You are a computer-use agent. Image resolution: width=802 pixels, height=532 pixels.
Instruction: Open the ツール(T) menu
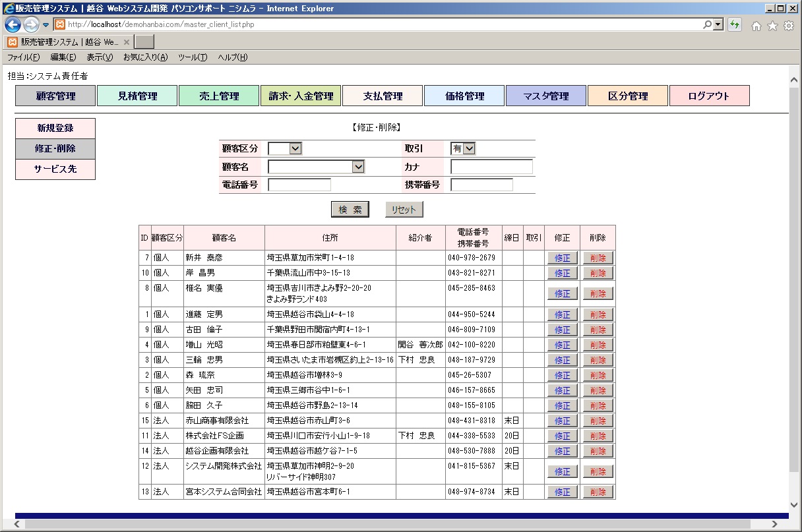193,57
